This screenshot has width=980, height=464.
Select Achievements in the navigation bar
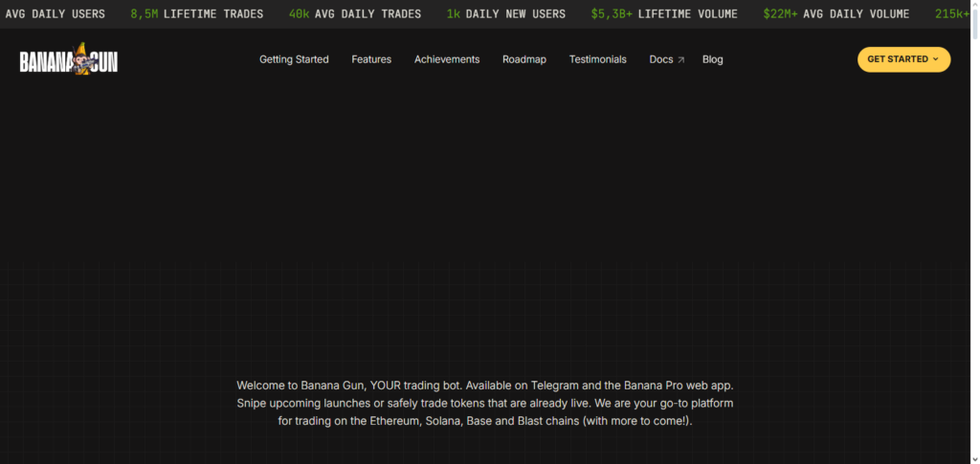447,59
